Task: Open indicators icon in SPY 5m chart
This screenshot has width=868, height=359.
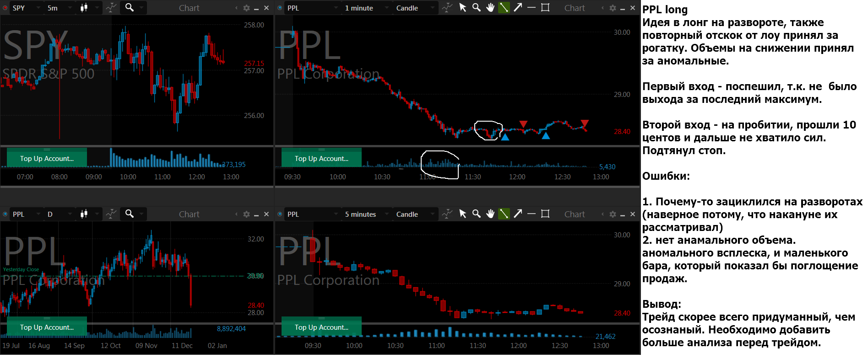Action: [111, 8]
